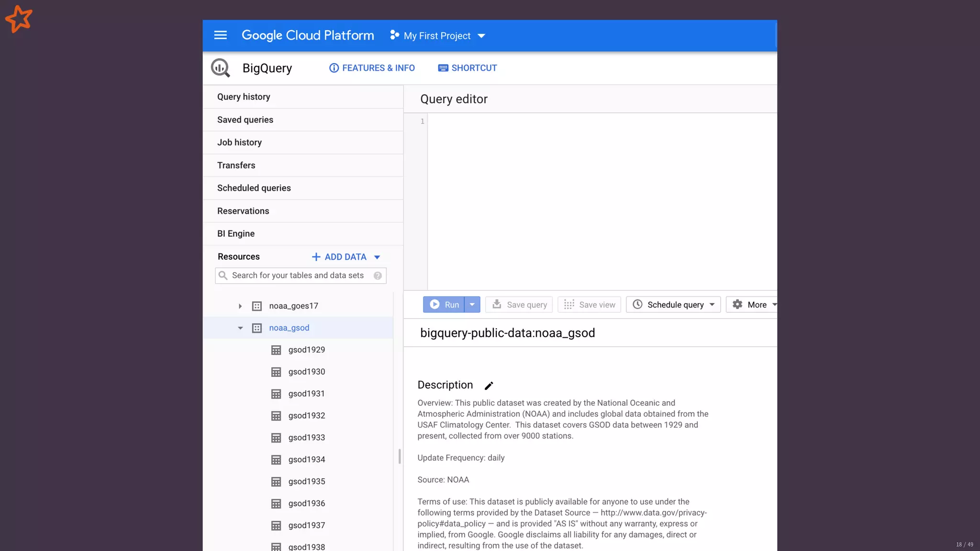980x551 pixels.
Task: Click the gsod1929 table icon
Action: (x=276, y=350)
